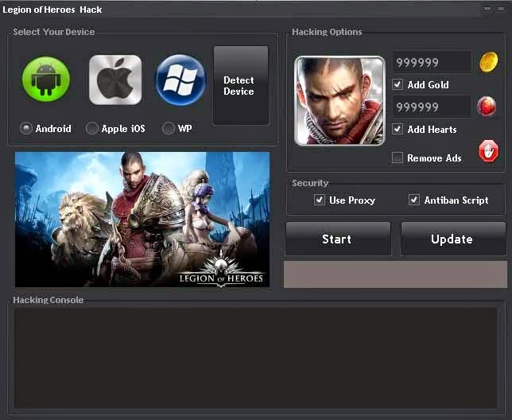Click inside the Hacking Console text area
The width and height of the screenshot is (512, 420).
click(x=256, y=357)
